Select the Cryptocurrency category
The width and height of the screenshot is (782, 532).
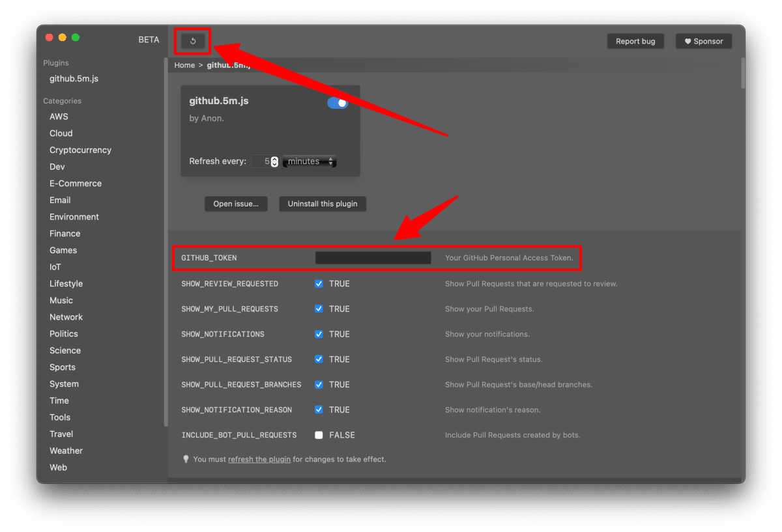point(80,150)
